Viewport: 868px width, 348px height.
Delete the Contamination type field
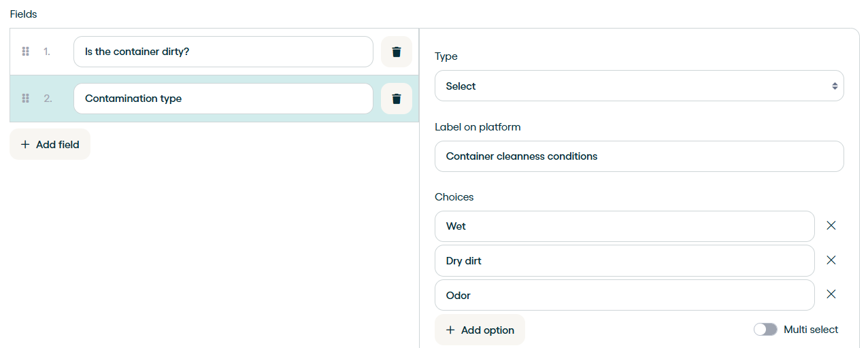click(397, 99)
